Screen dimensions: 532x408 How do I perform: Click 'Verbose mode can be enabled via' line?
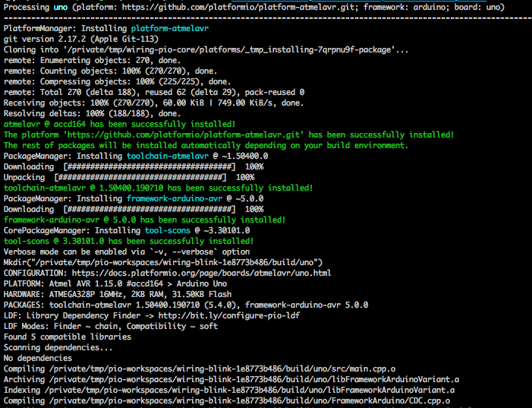tap(127, 251)
